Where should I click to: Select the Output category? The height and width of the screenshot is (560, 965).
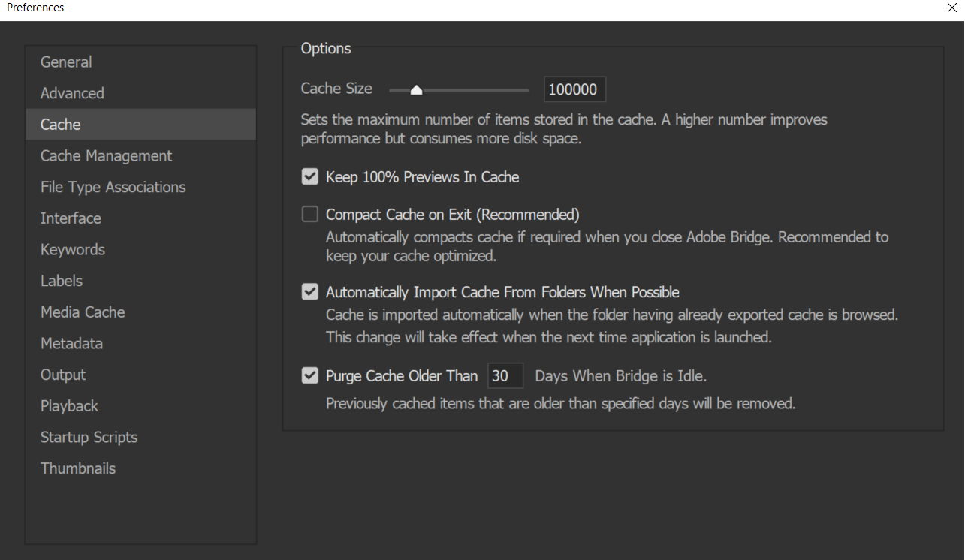pos(63,375)
